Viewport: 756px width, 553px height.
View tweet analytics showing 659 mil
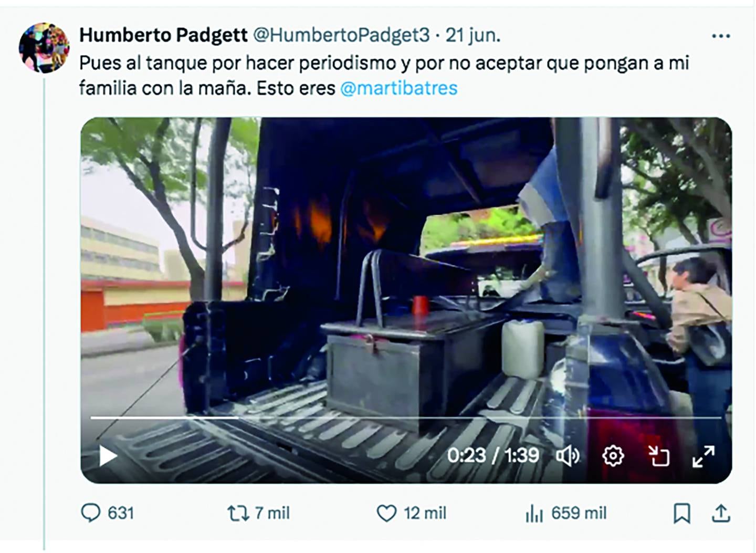(x=534, y=513)
